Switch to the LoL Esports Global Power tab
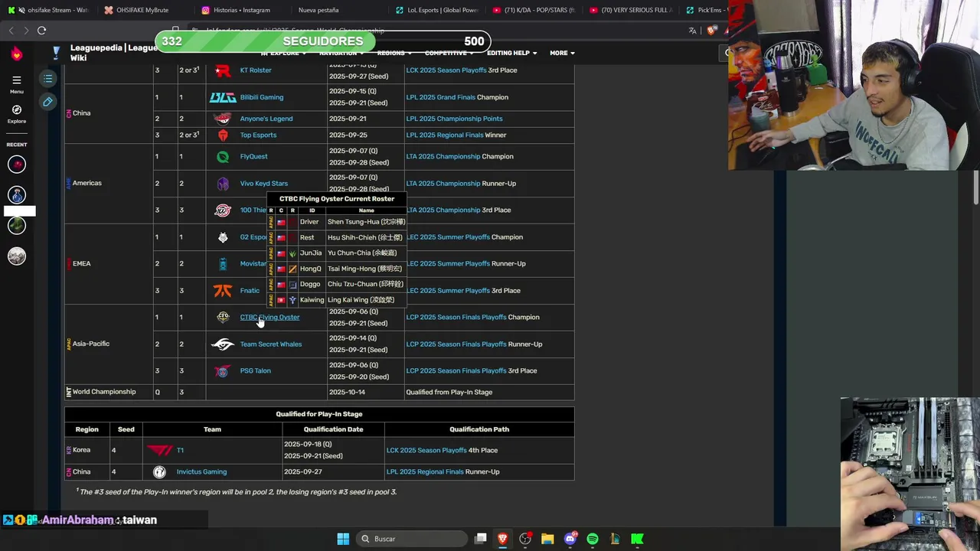Viewport: 980px width, 551px height. pyautogui.click(x=436, y=10)
